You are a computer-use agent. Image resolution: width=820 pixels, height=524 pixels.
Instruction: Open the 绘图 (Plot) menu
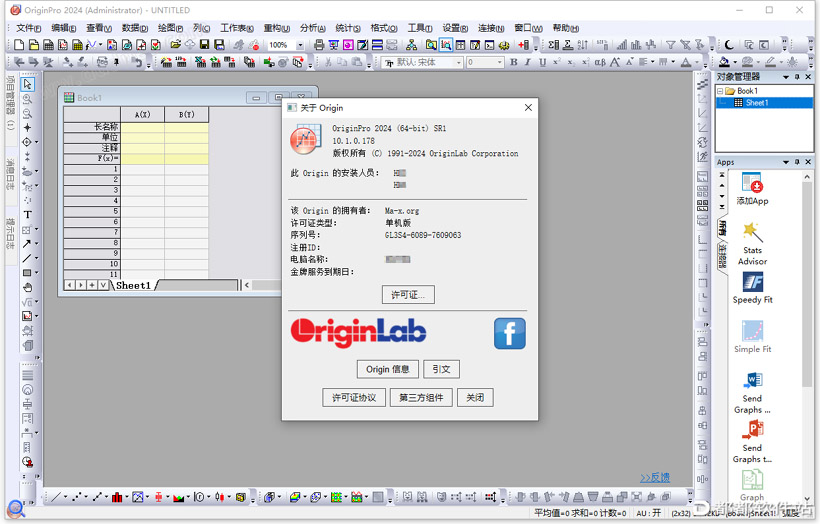[170, 28]
